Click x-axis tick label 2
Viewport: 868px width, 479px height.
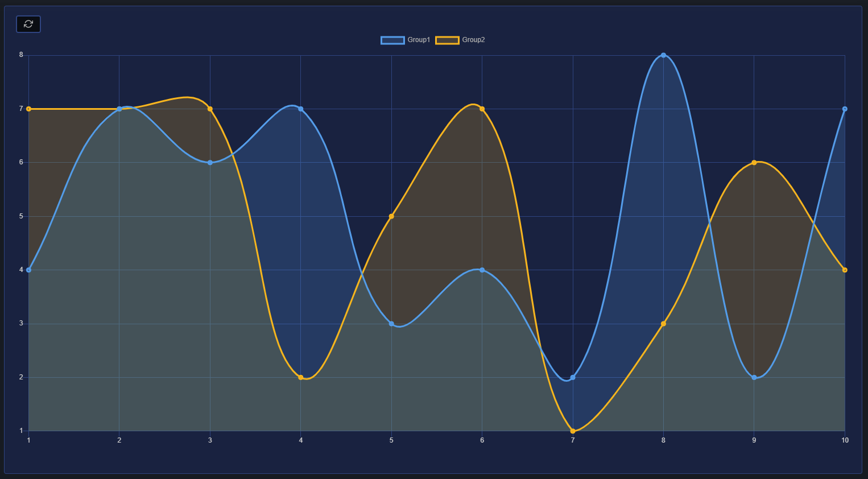[x=119, y=440]
